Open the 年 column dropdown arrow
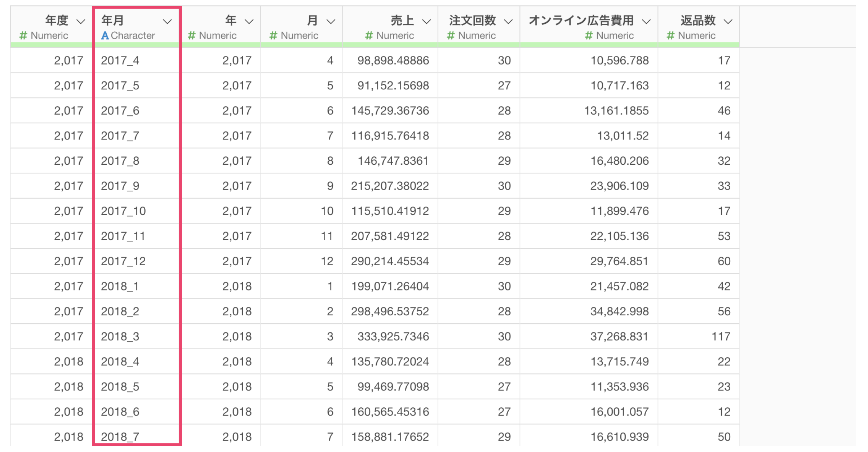This screenshot has width=868, height=452. (x=249, y=22)
